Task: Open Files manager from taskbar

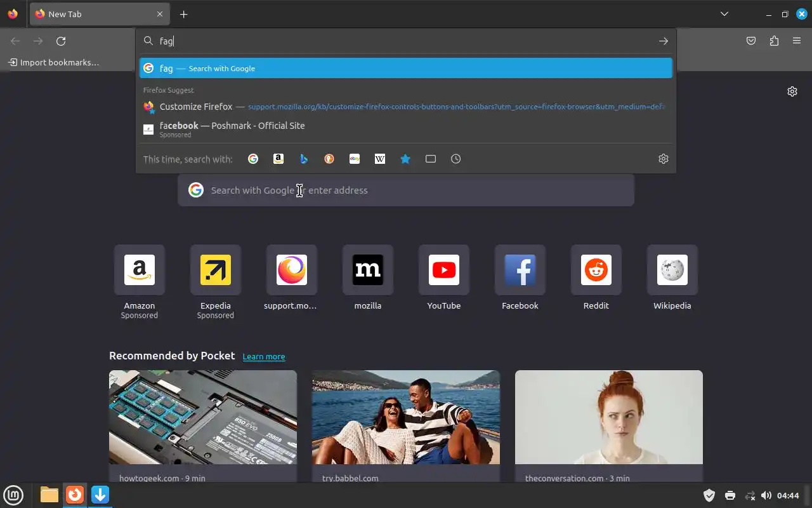Action: 49,495
